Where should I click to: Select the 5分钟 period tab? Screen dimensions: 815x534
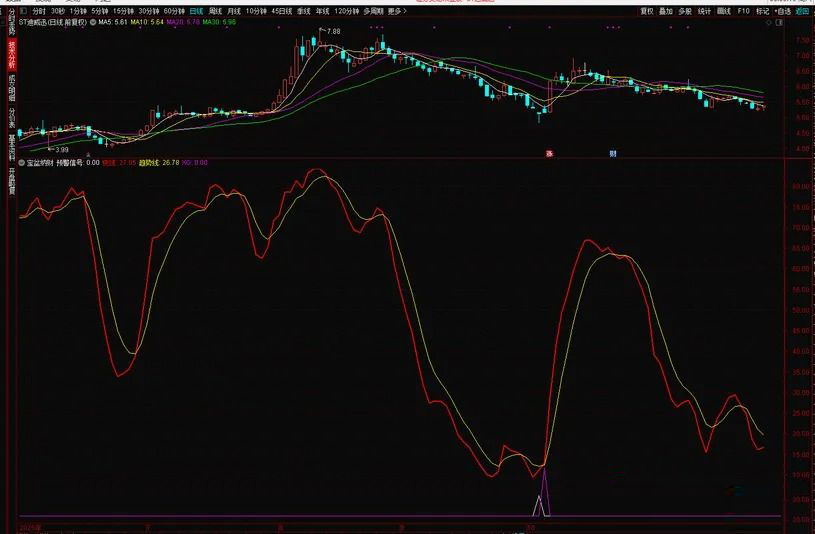[x=100, y=11]
